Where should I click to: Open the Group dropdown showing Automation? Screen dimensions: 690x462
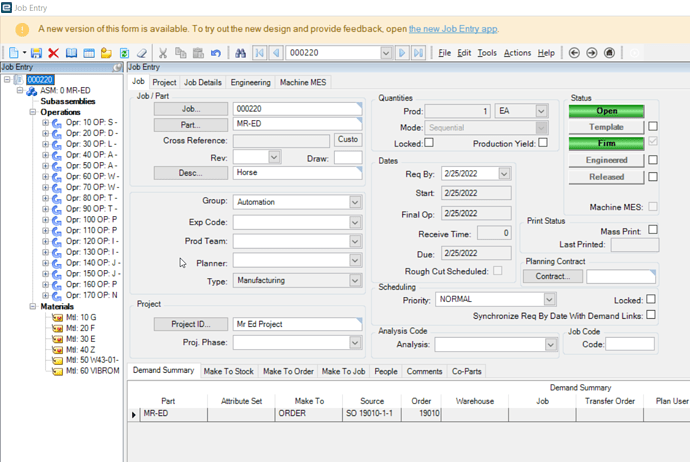point(355,202)
